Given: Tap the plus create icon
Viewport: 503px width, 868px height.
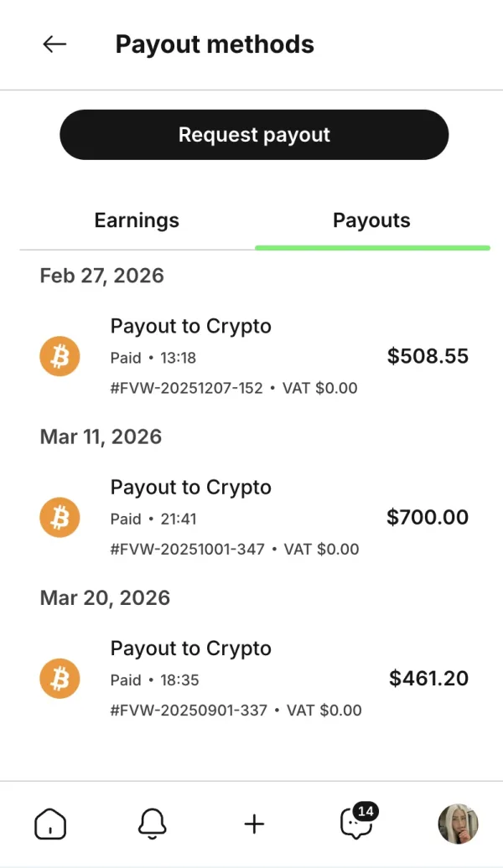Looking at the screenshot, I should (254, 824).
